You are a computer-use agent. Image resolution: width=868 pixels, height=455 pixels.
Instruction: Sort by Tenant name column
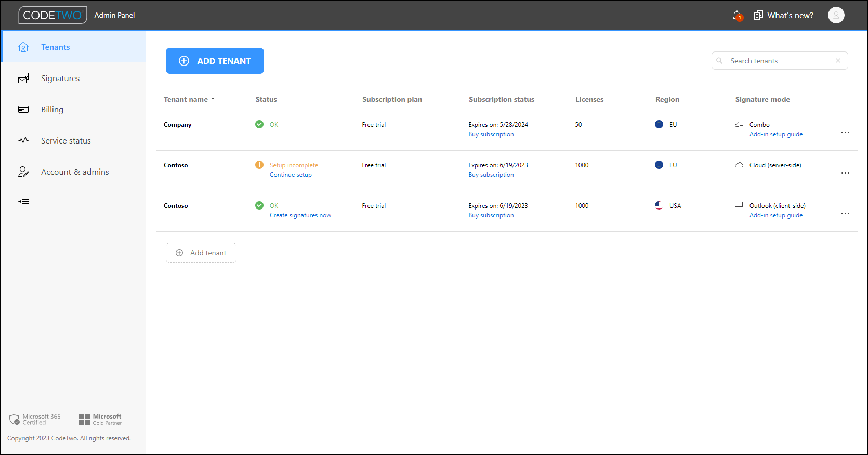189,99
